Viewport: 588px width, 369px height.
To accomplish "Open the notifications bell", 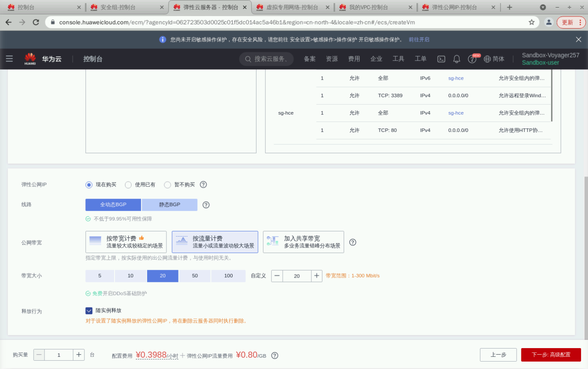I will [456, 59].
